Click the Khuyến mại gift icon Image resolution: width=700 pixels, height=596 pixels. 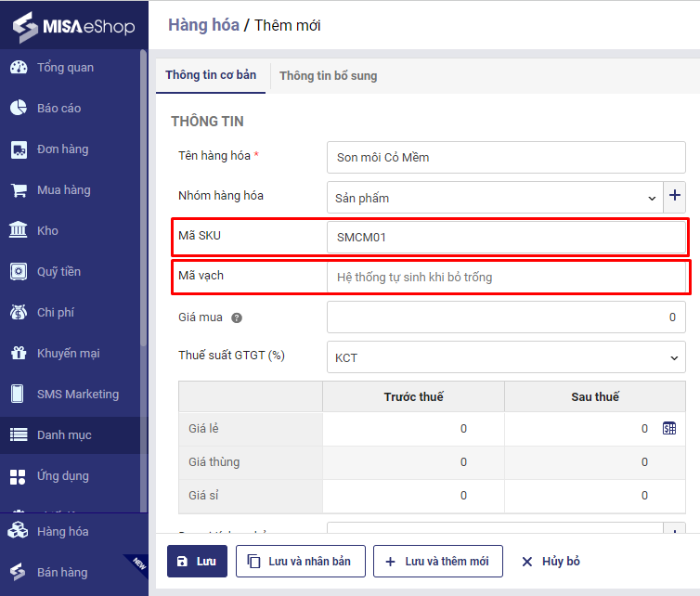tap(19, 353)
